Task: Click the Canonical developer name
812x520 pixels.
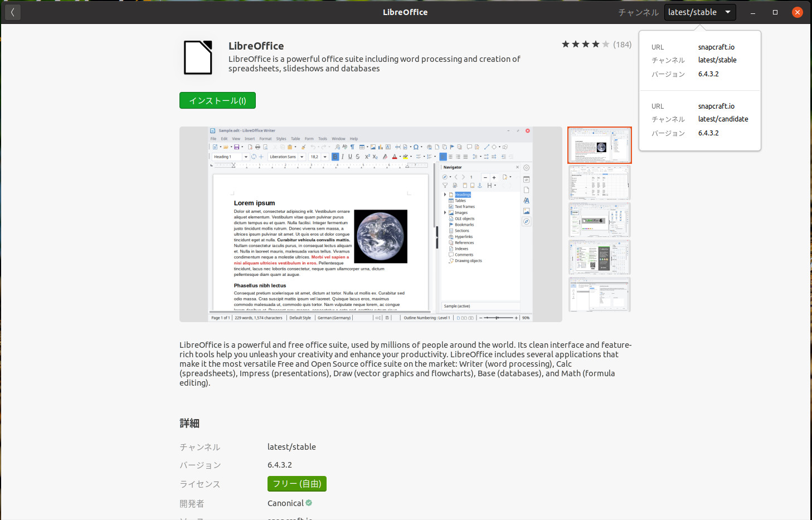Action: click(x=285, y=503)
